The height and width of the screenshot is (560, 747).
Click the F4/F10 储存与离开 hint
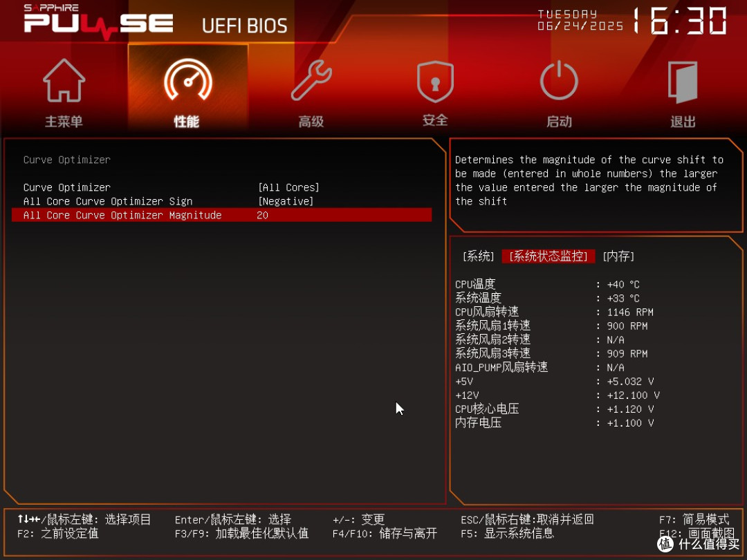point(385,533)
